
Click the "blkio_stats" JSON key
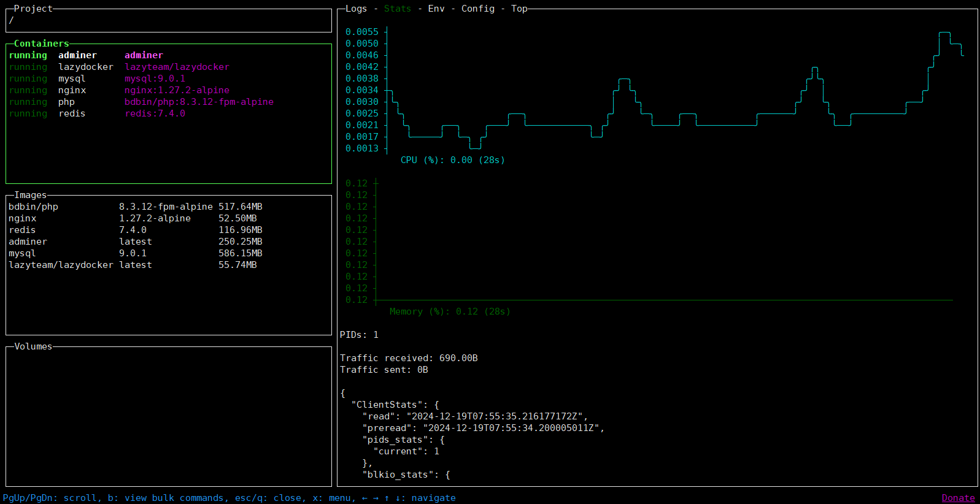(398, 475)
